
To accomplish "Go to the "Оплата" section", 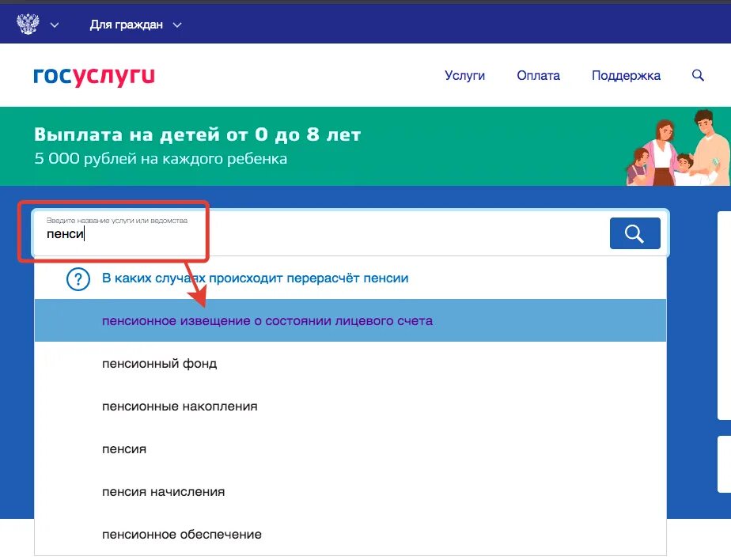I will coord(538,76).
